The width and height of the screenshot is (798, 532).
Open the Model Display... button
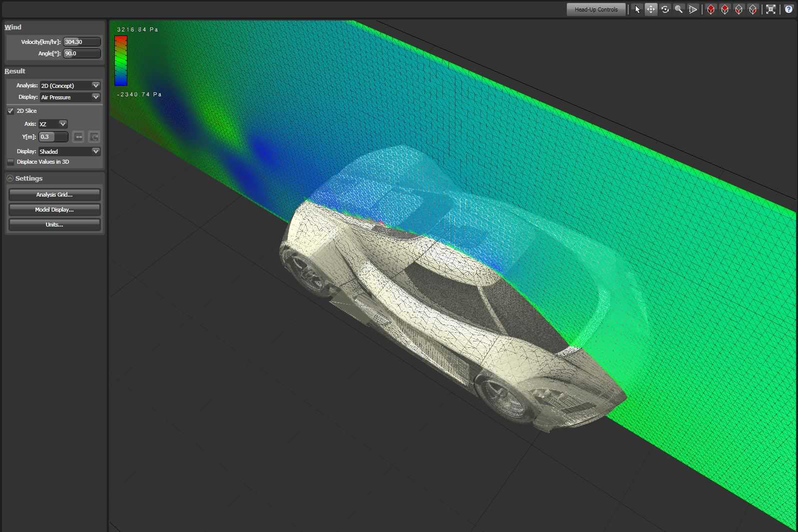tap(54, 210)
